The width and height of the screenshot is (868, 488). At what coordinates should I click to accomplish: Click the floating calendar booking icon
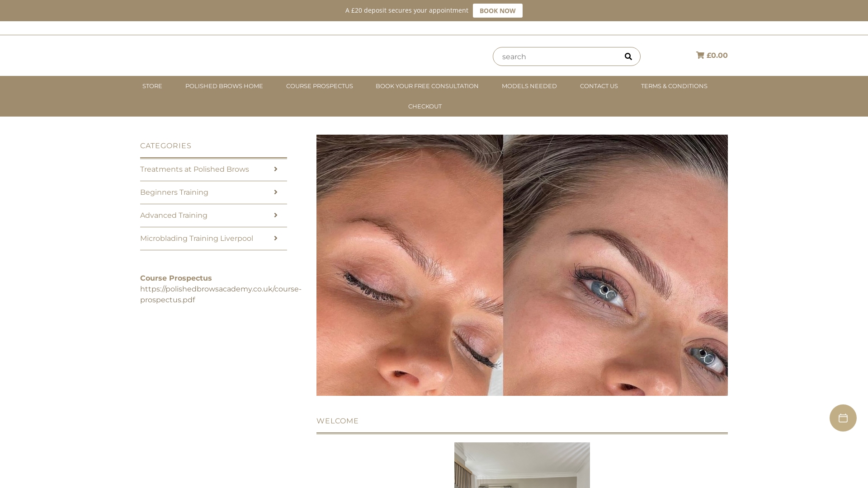tap(843, 418)
